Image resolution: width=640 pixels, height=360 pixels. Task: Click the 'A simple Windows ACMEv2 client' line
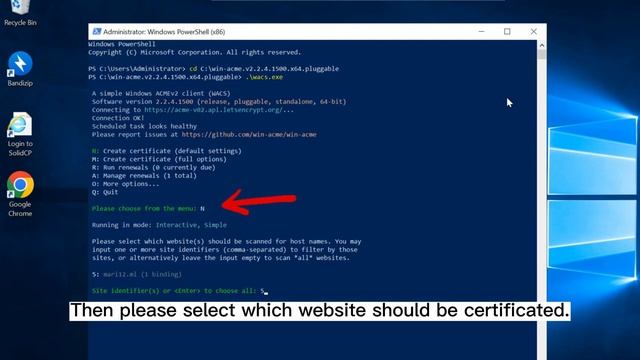161,93
